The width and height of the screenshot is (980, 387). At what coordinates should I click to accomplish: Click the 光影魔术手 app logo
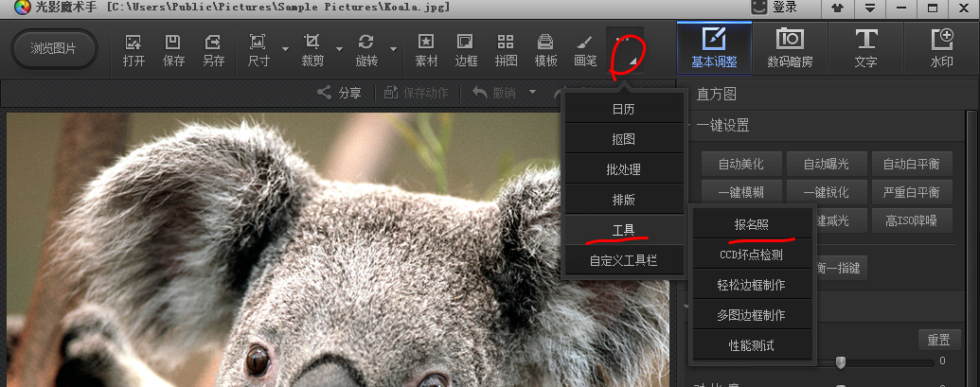(x=23, y=9)
